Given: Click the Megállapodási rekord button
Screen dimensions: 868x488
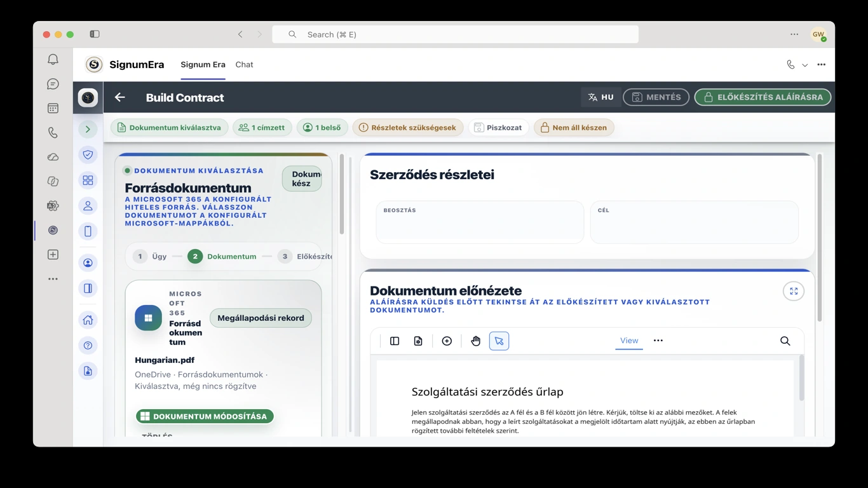Looking at the screenshot, I should pyautogui.click(x=261, y=318).
